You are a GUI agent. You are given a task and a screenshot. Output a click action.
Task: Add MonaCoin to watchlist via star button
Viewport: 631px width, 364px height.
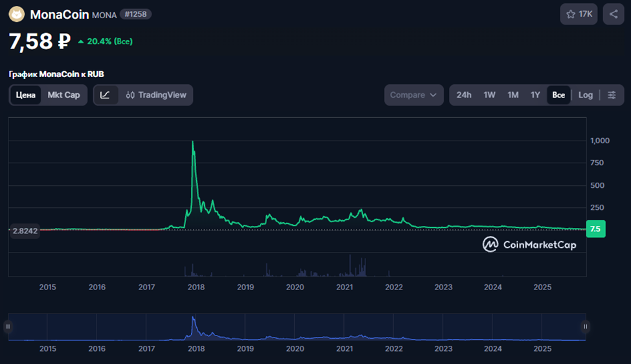pos(579,14)
